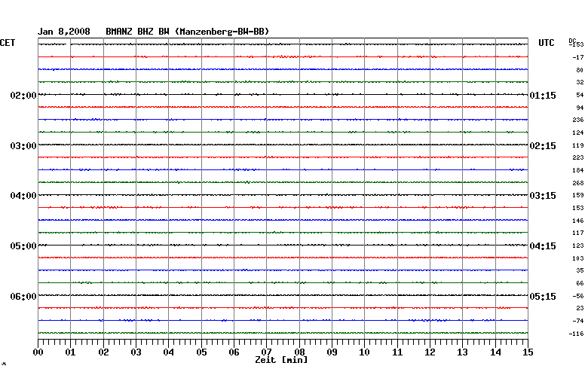Select the DC offset value "66"
Screen dimensions: 588x372
(x=580, y=284)
